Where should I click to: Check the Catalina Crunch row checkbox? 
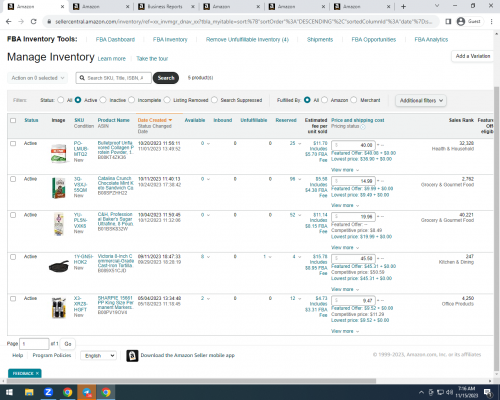[13, 179]
